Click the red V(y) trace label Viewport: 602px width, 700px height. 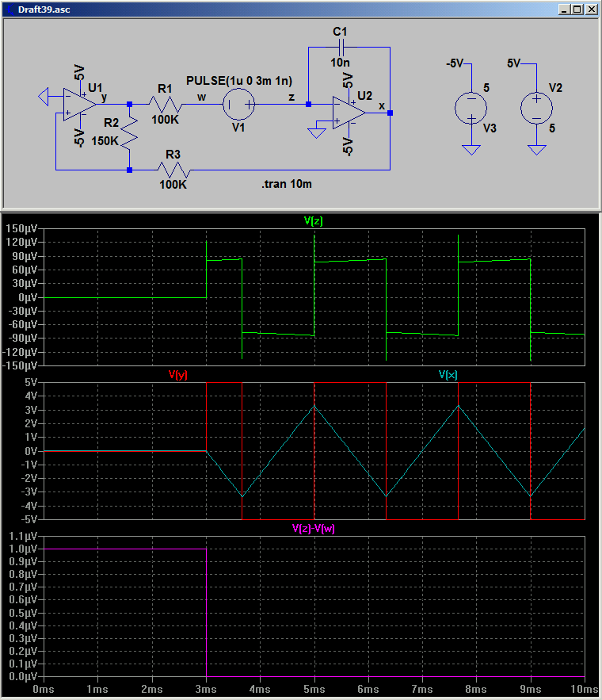pos(178,374)
